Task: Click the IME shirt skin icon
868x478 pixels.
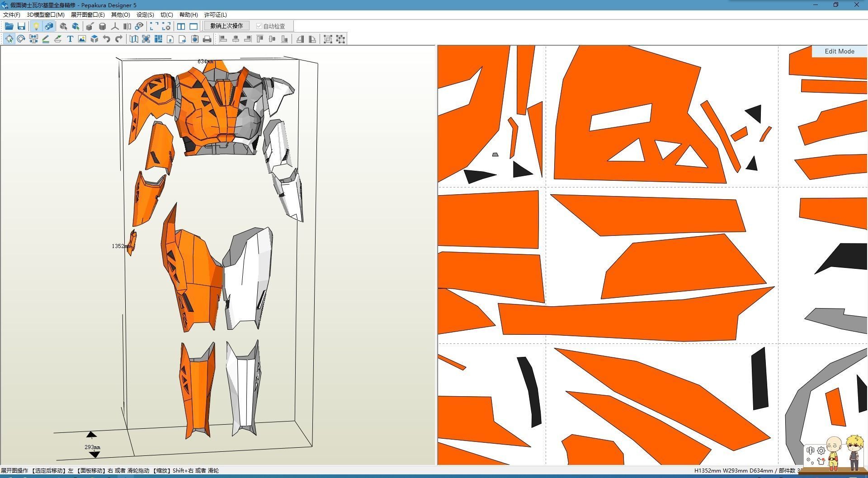Action: (821, 461)
